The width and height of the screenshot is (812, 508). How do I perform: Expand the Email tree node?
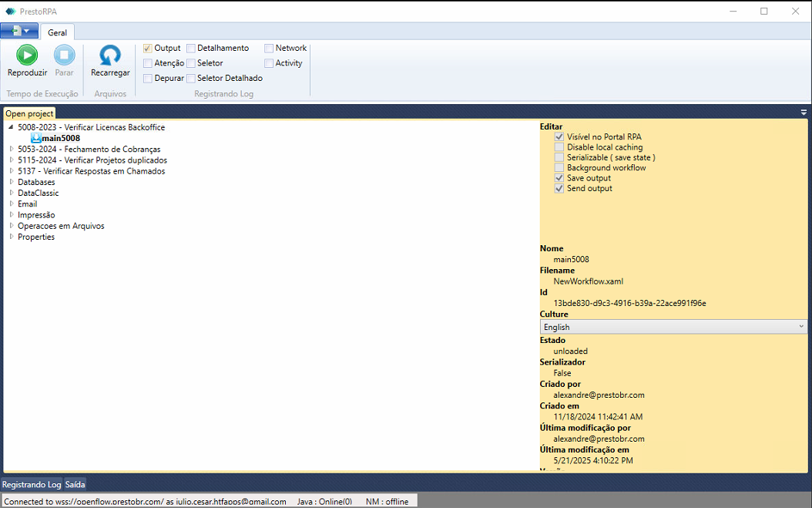[12, 204]
